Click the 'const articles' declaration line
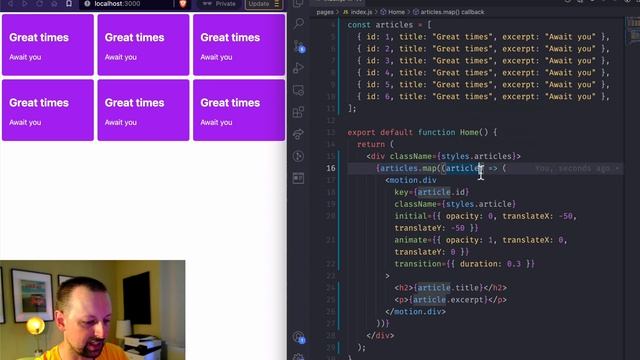 [x=389, y=25]
